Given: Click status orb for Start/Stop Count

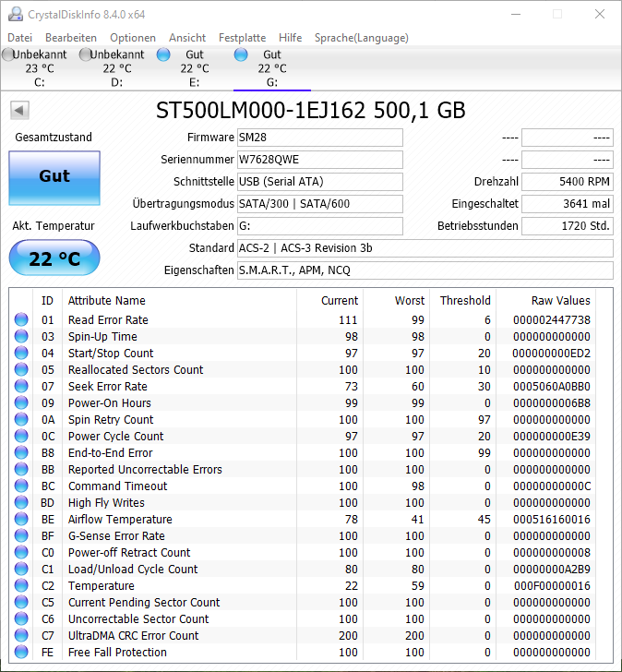Looking at the screenshot, I should [21, 354].
